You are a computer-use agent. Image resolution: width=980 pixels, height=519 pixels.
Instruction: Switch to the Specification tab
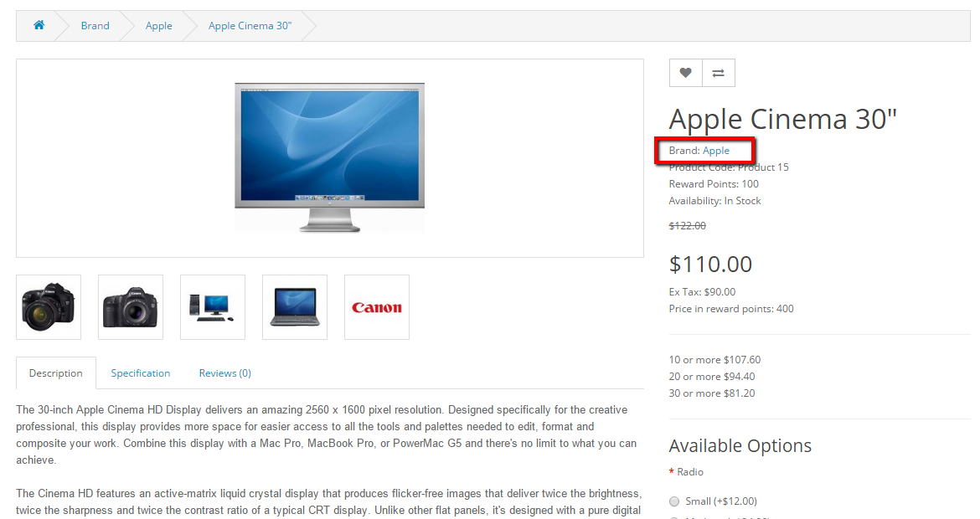click(141, 373)
